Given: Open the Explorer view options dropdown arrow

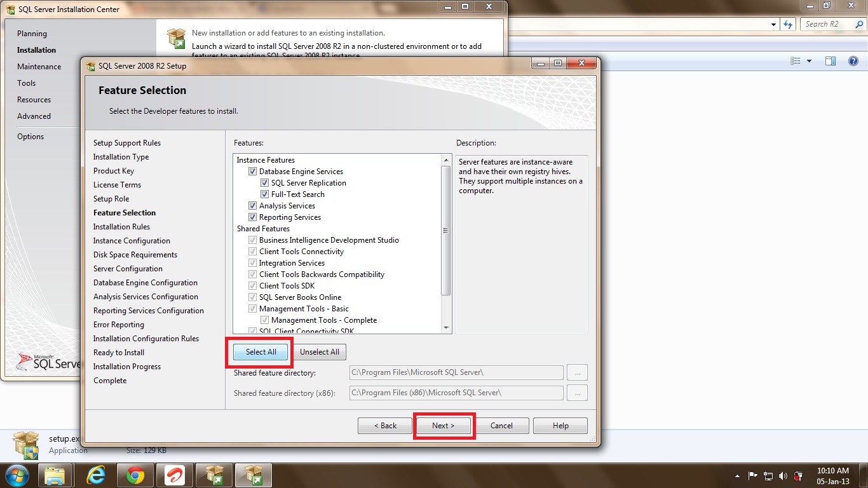Looking at the screenshot, I should (x=809, y=61).
